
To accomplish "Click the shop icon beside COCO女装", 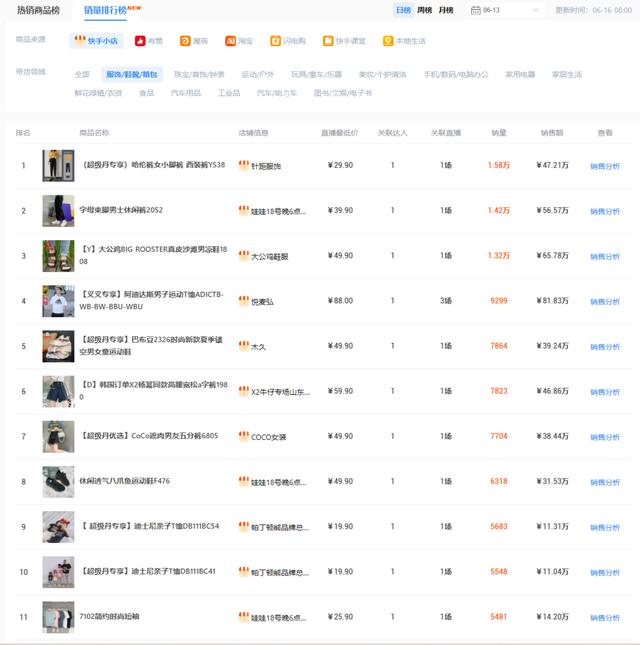I will click(x=243, y=436).
